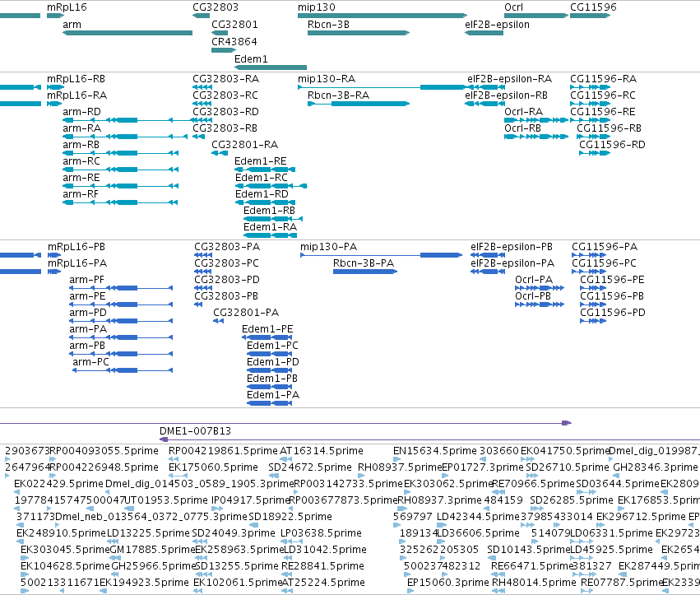Click the CG32803-RB transcript
The image size is (700, 595).
(x=199, y=137)
